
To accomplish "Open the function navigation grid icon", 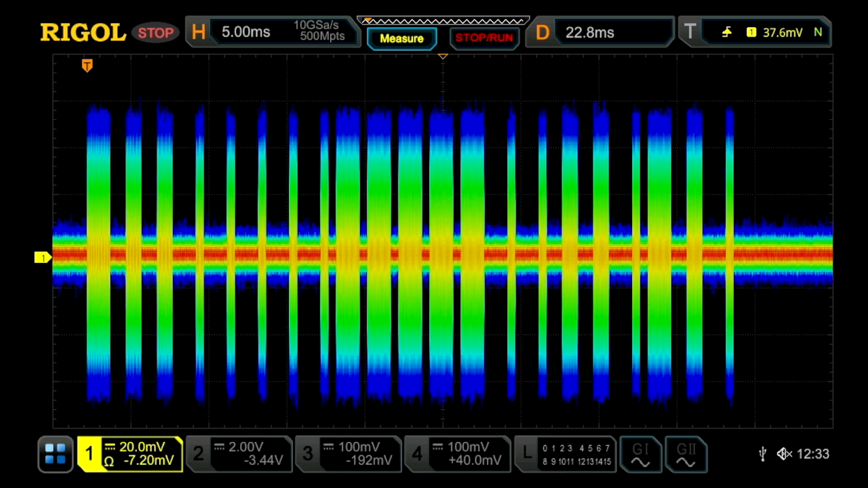I will click(x=55, y=454).
